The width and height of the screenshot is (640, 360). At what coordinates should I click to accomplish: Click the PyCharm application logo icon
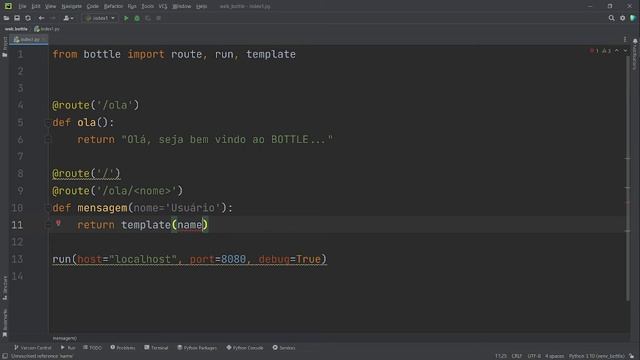tap(8, 6)
